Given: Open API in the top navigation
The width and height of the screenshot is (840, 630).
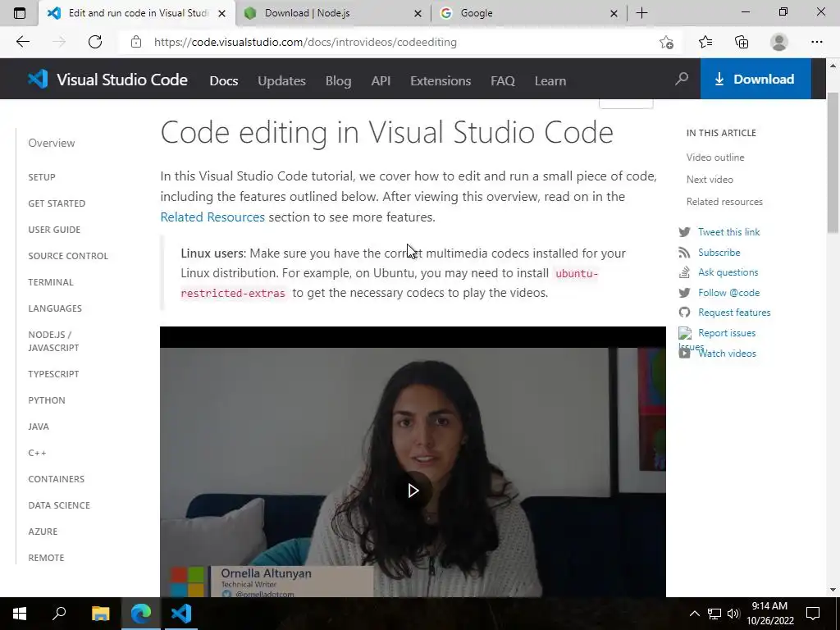Looking at the screenshot, I should coord(381,81).
